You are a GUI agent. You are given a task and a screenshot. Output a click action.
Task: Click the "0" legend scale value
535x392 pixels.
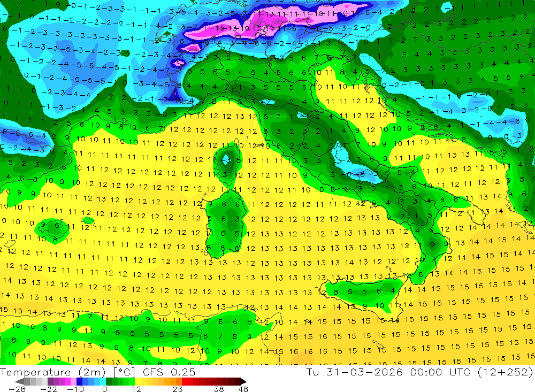pos(104,389)
